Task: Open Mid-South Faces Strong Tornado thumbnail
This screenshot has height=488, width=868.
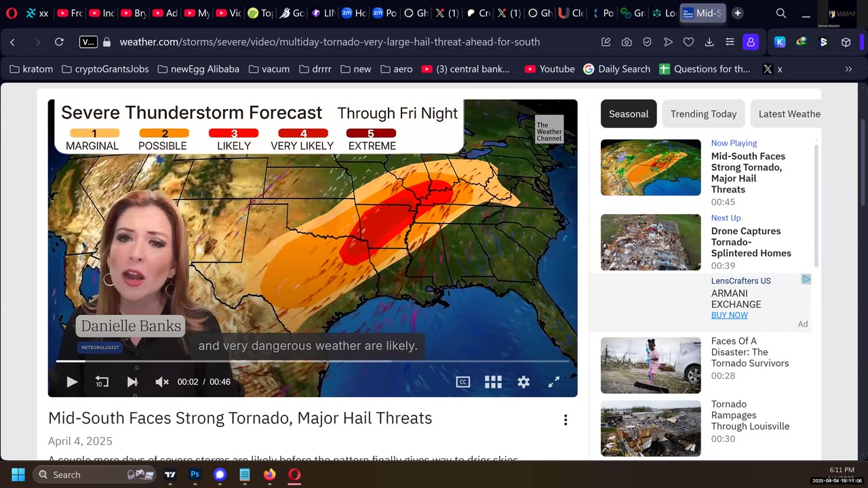Action: [x=651, y=167]
